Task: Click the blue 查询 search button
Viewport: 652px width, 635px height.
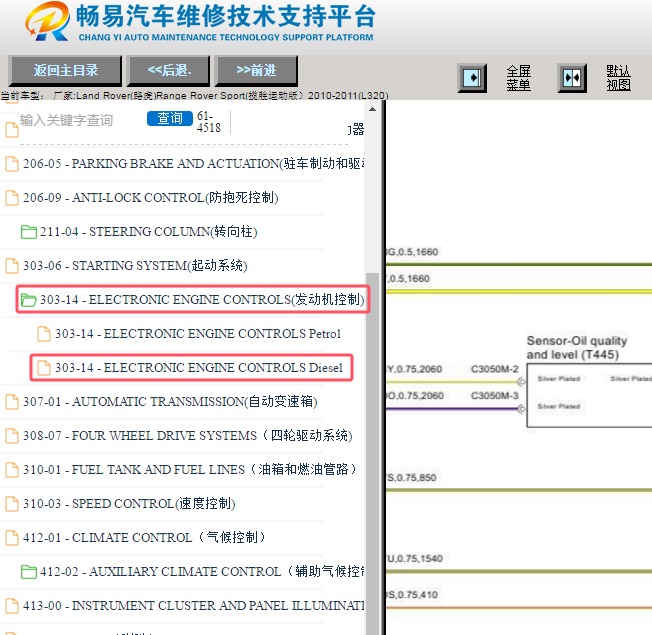Action: tap(170, 119)
